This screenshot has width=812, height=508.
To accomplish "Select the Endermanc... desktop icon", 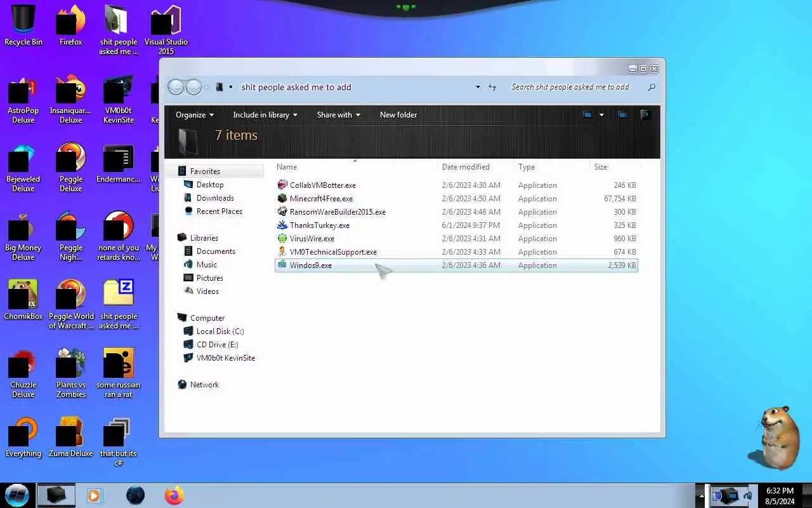I will [118, 164].
